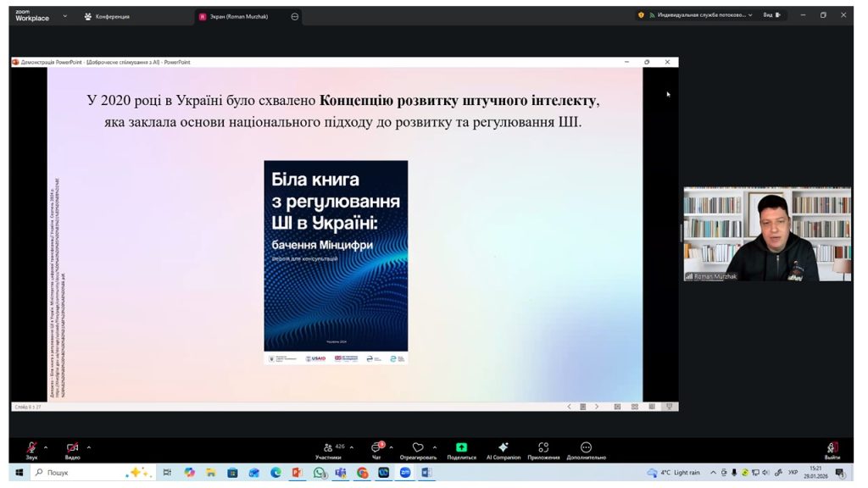Switch to the Conference tab
The height and width of the screenshot is (488, 868).
[x=107, y=16]
